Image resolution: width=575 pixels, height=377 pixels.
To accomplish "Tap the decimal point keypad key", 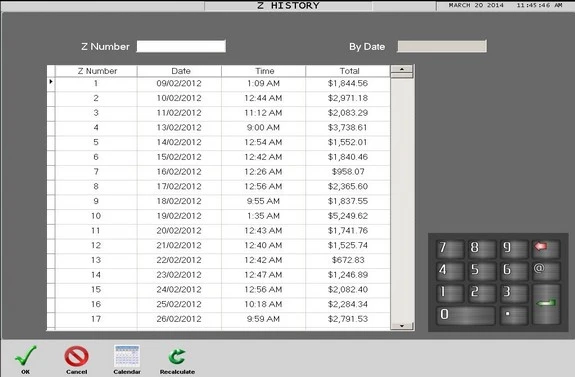I will pos(514,315).
